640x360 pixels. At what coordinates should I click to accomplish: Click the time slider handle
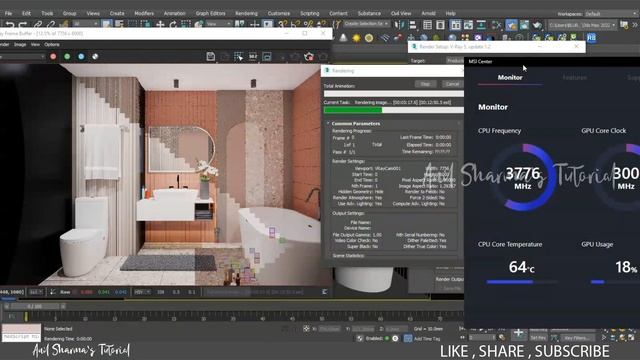(36, 306)
